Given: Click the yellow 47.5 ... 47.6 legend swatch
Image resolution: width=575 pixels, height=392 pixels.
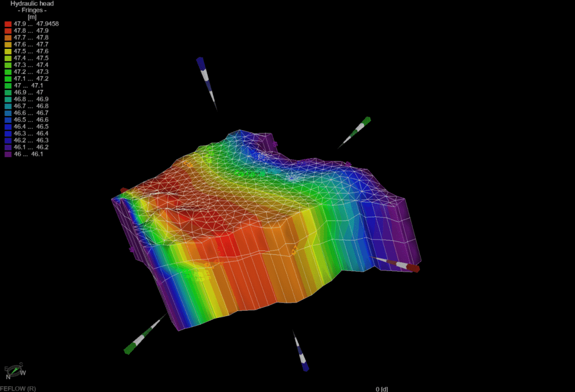Looking at the screenshot, I should (8, 51).
